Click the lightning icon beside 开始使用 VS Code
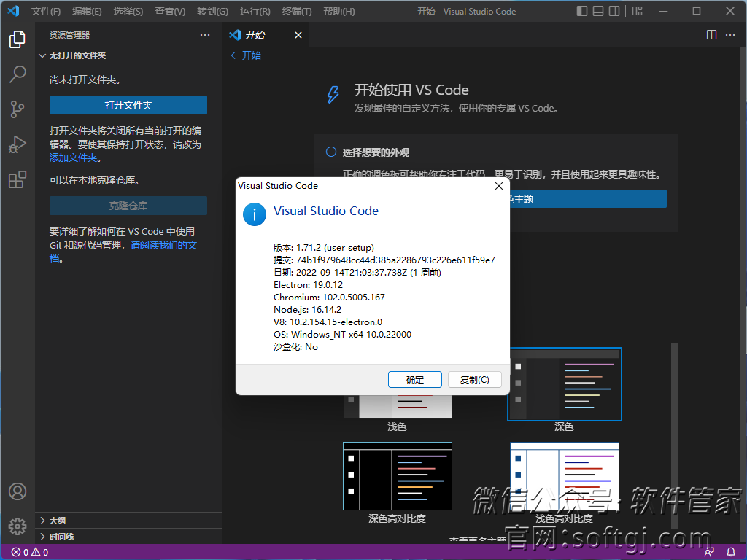Viewport: 747px width, 560px height. [333, 94]
